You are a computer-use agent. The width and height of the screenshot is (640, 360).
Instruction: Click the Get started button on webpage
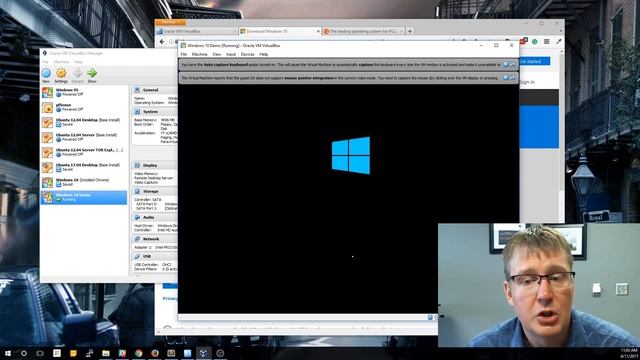point(534,61)
